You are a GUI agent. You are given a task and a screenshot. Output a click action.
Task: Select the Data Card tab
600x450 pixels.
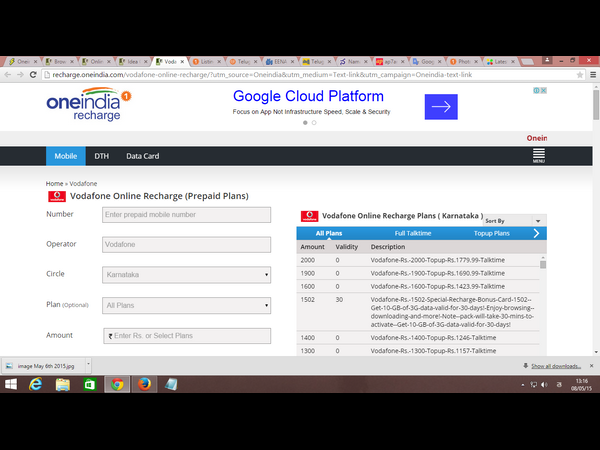coord(142,156)
